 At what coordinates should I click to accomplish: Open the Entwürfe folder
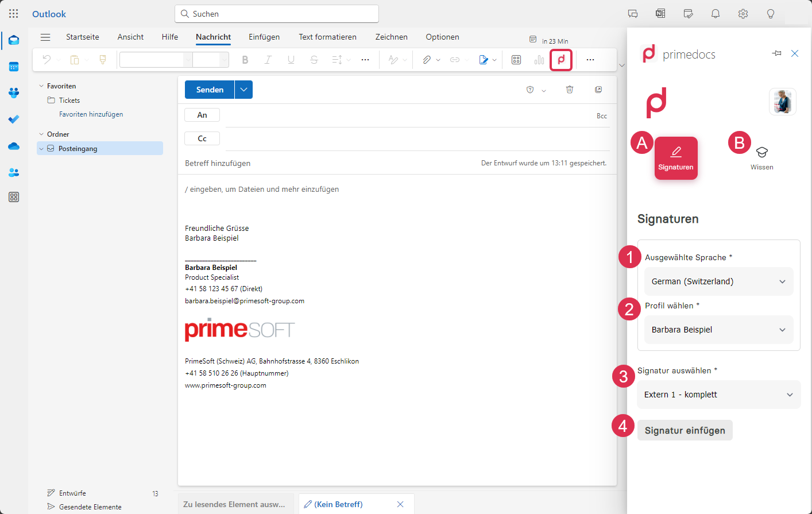(x=72, y=493)
